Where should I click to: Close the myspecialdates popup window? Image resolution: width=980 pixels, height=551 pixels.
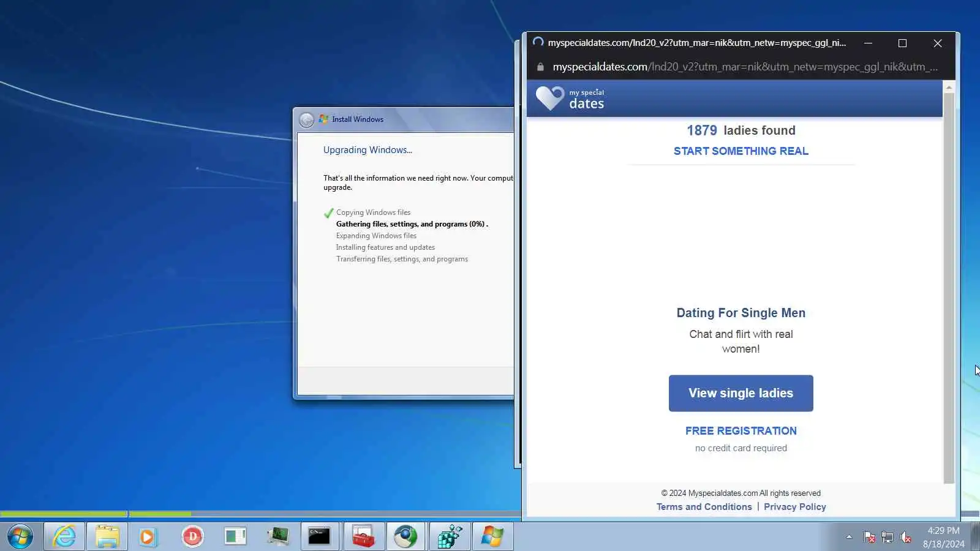pyautogui.click(x=938, y=43)
